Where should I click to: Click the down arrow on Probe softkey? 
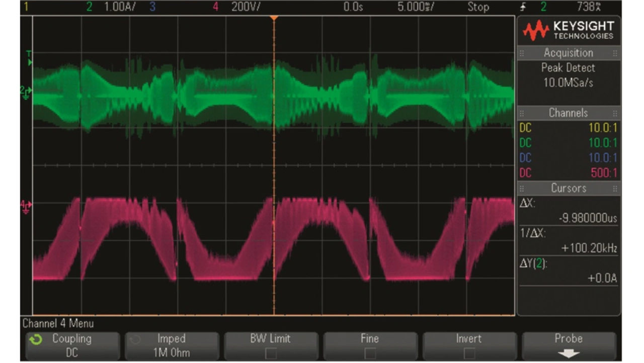(569, 353)
